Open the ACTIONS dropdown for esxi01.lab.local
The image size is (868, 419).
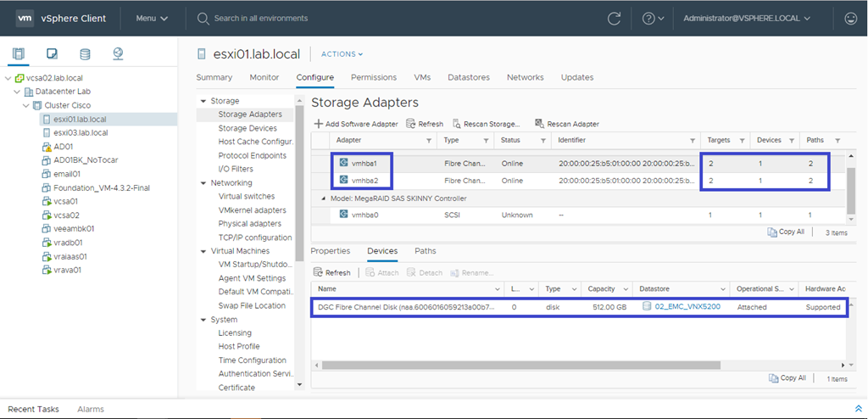[342, 54]
